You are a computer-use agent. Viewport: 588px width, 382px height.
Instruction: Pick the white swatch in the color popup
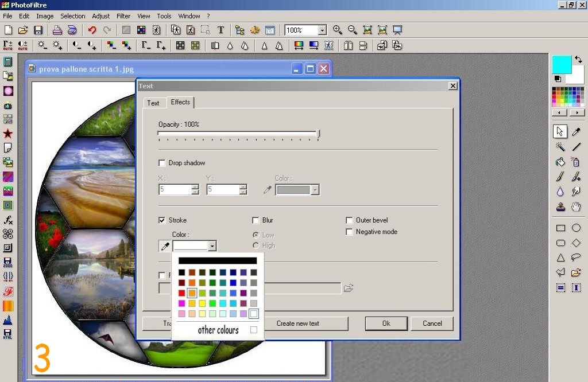coord(254,314)
